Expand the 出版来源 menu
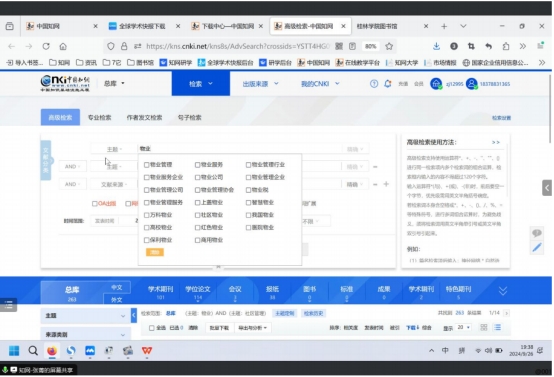This screenshot has width=554, height=377. 260,84
